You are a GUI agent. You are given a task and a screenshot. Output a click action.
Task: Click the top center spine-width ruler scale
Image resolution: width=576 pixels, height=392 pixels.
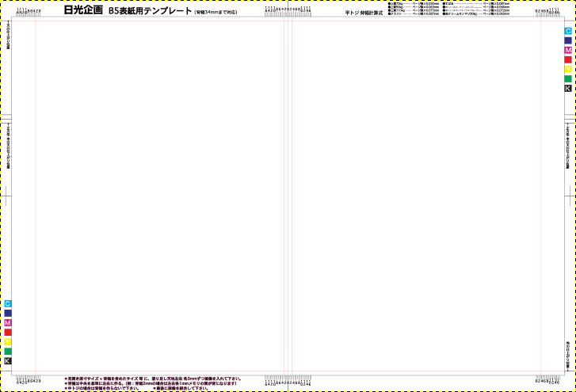click(288, 11)
